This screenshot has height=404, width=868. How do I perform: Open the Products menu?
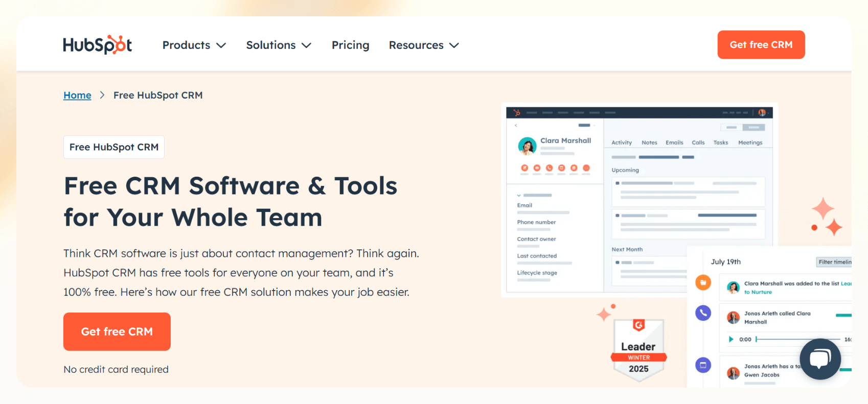[194, 45]
